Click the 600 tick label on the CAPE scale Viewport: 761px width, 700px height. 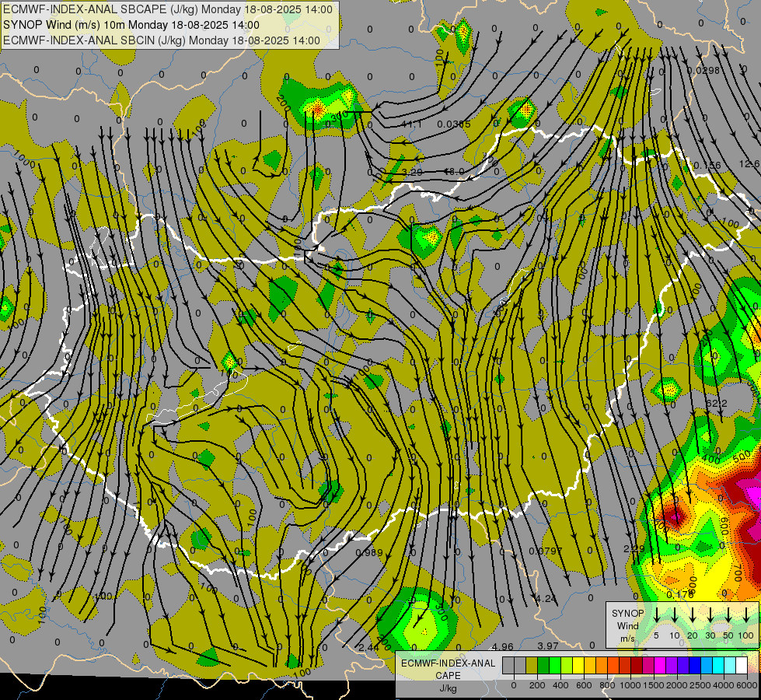[x=584, y=685]
